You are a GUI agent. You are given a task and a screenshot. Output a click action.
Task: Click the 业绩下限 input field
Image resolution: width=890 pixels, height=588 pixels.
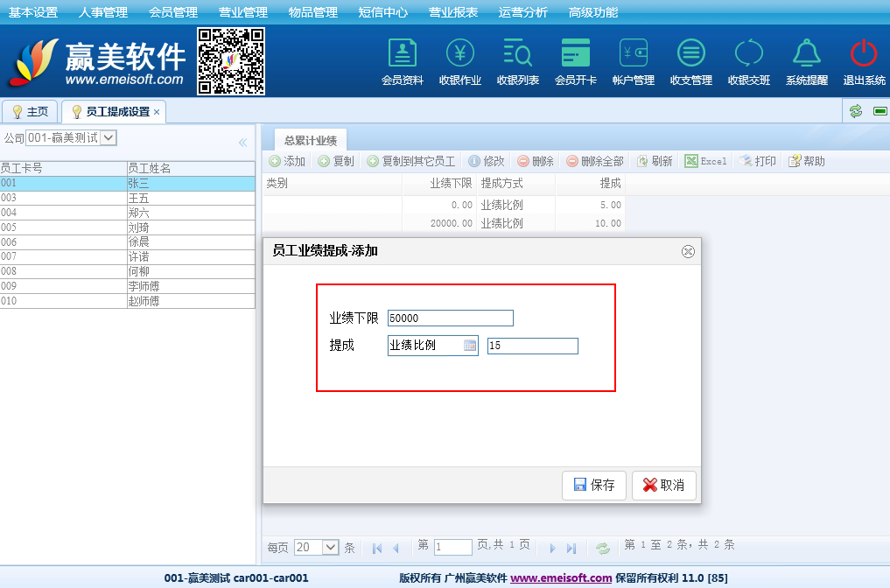450,318
